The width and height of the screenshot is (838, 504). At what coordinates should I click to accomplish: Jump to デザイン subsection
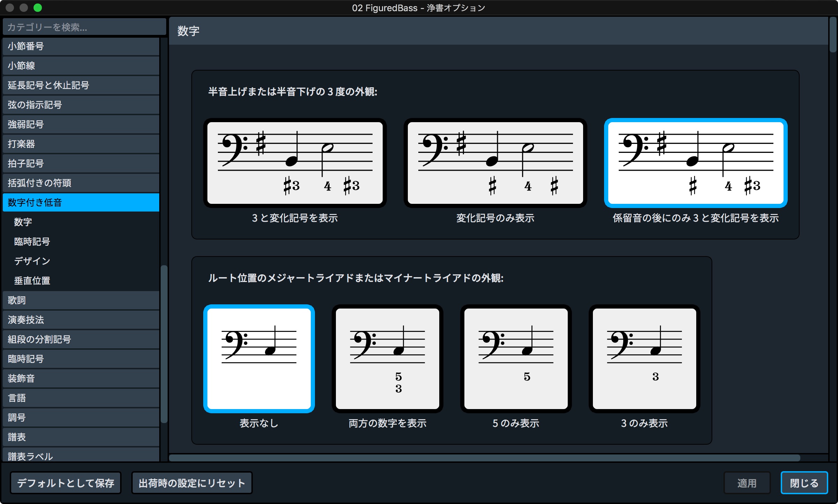(81, 261)
